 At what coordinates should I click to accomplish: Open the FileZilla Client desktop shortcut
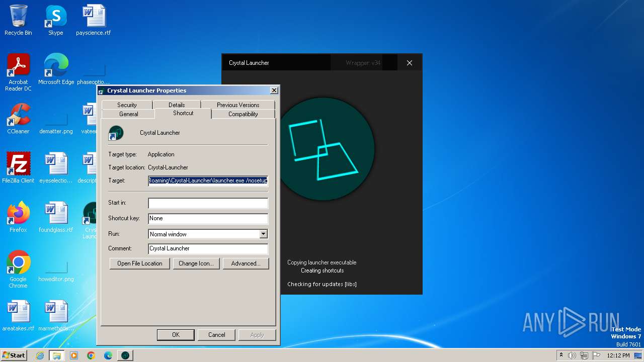click(x=18, y=168)
